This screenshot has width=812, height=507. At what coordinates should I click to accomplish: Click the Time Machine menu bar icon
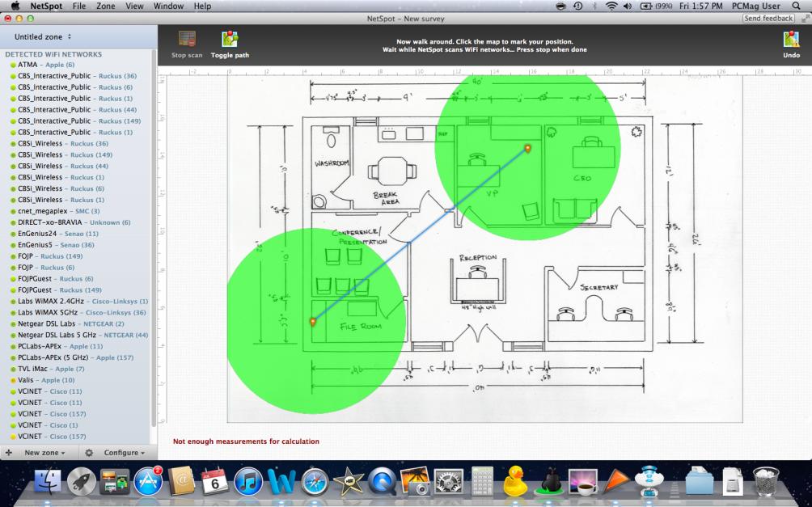[x=578, y=6]
